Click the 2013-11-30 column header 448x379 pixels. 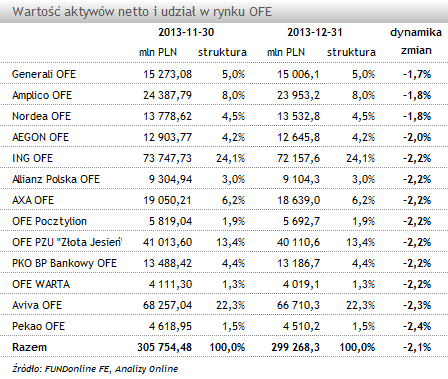pyautogui.click(x=186, y=32)
